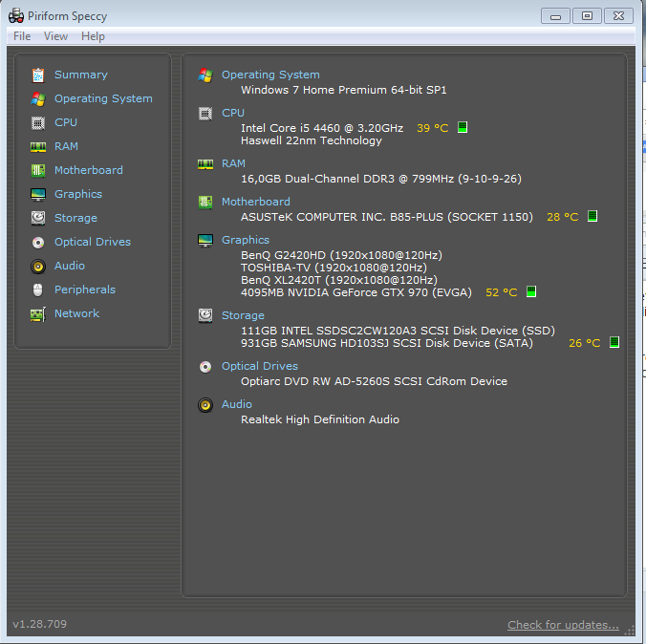Click the green temperature indicator next to 39 °C
Viewport: 646px width, 644px height.
coord(463,127)
